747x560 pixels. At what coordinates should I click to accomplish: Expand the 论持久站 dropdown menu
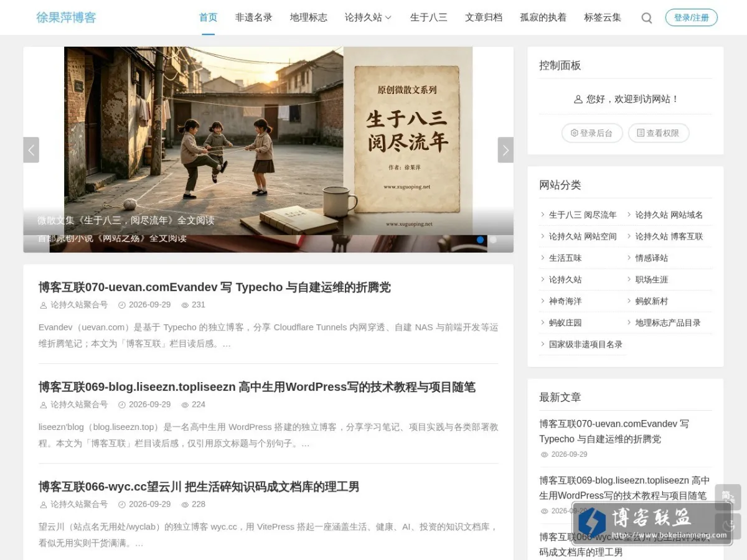point(369,17)
